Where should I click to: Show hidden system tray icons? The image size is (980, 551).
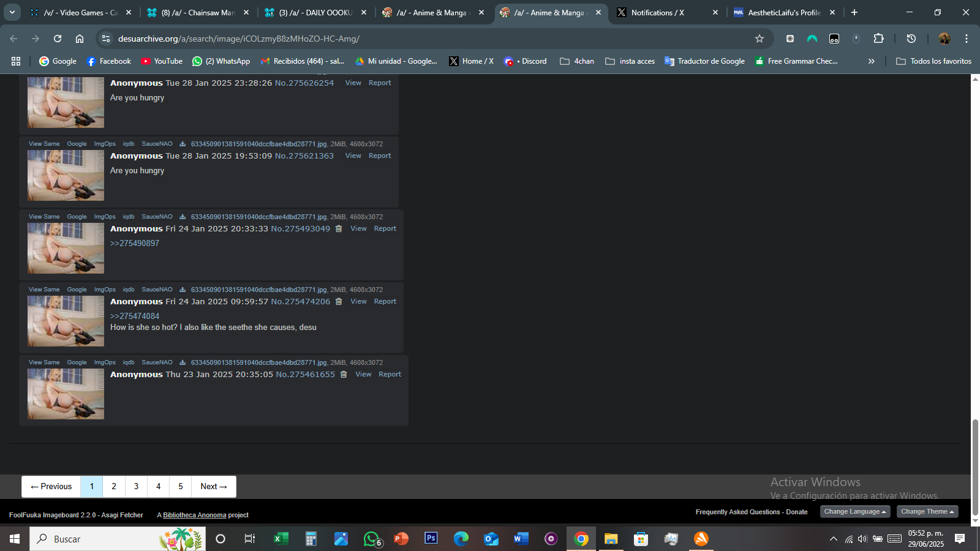click(833, 539)
